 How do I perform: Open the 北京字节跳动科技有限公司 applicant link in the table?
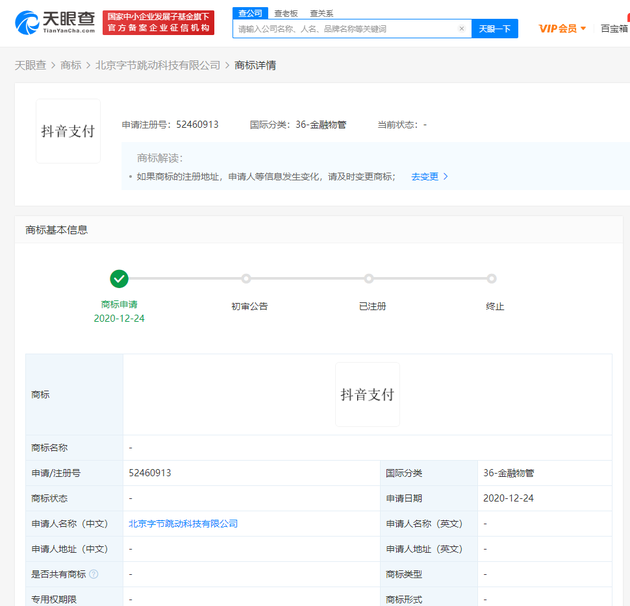[x=183, y=523]
